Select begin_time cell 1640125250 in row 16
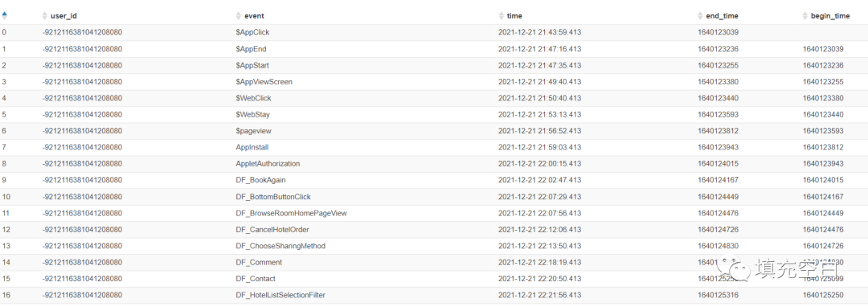868x307 pixels. coord(823,295)
